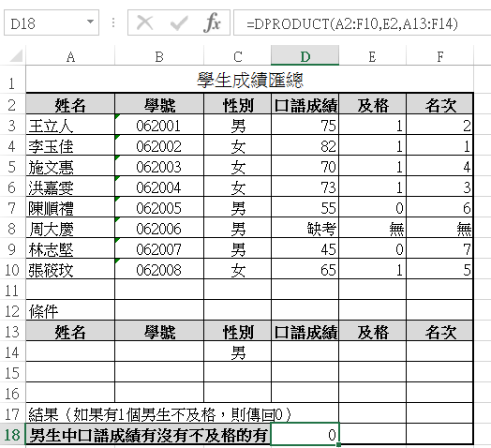
Task: Click criteria header 名次 in row 13
Action: coord(440,332)
